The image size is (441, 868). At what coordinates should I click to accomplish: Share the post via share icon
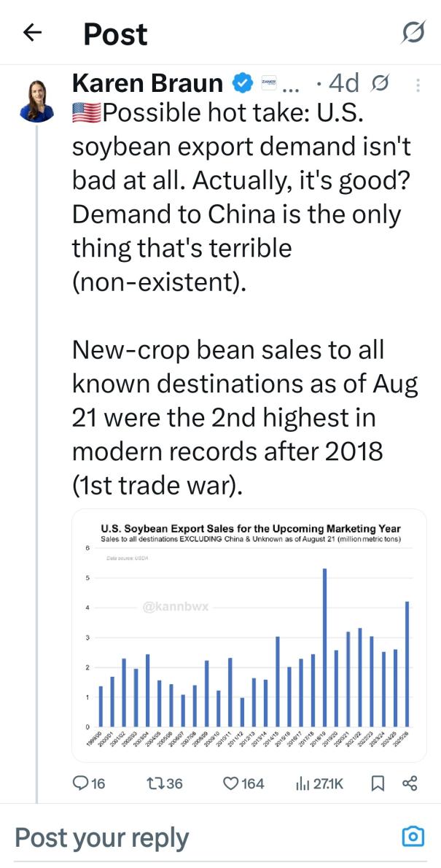pyautogui.click(x=410, y=783)
